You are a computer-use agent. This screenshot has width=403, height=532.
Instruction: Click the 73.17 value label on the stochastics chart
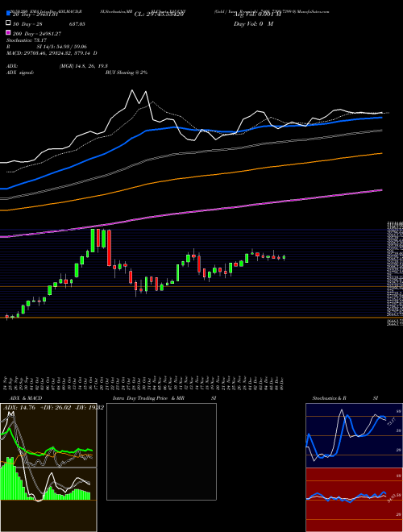click(x=389, y=422)
